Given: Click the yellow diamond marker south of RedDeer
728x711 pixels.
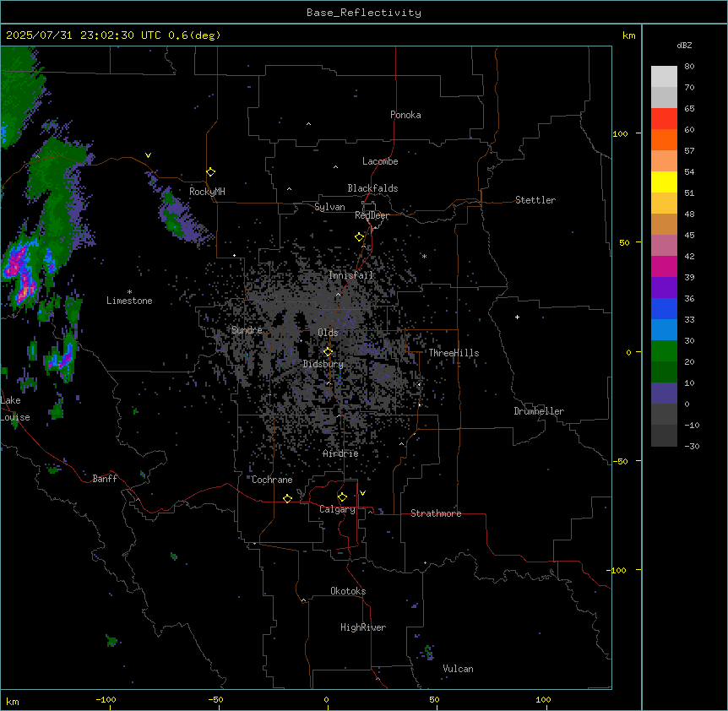Looking at the screenshot, I should pyautogui.click(x=359, y=237).
